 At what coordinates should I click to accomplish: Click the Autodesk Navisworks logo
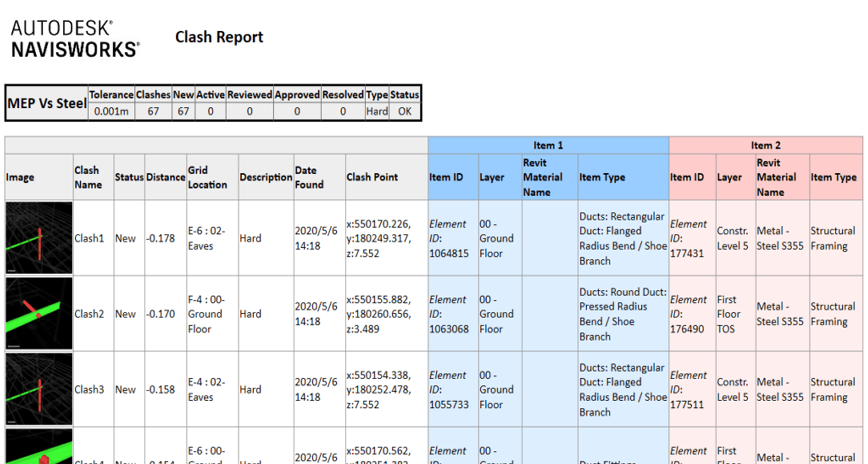coord(75,39)
